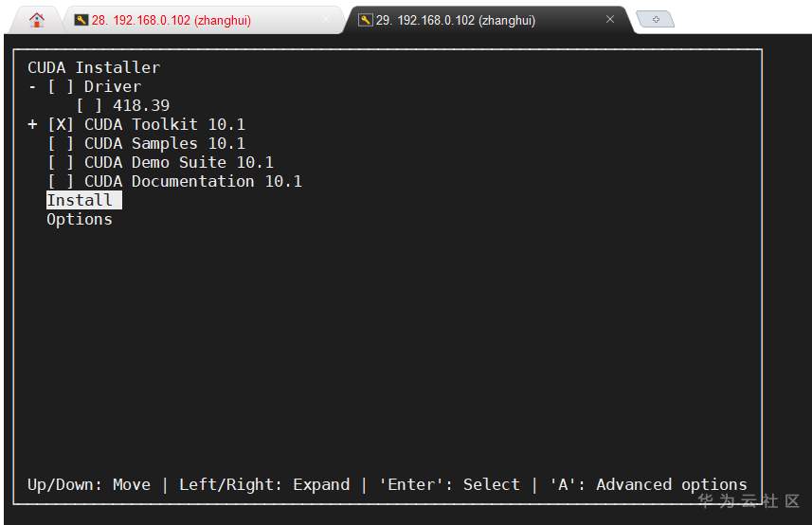Check the CUDA Demo Suite 10.1 box
Viewport: 812px width, 525px height.
(x=61, y=162)
